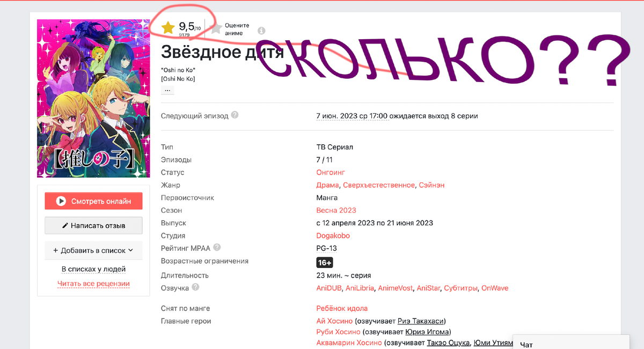Click the 23 мин. ~ серия duration value
Screen dimensions: 644x349
(344, 276)
